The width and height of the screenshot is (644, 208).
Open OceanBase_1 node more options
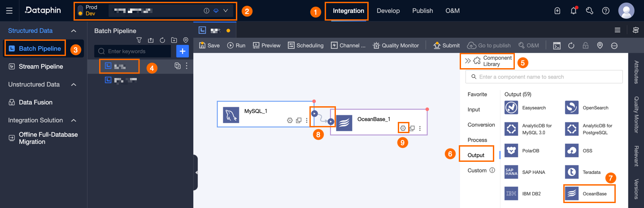(x=420, y=128)
